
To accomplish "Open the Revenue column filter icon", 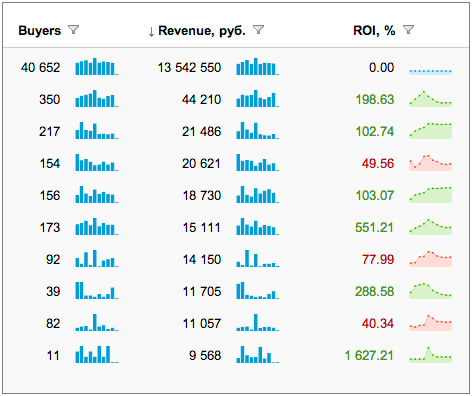I will 258,30.
